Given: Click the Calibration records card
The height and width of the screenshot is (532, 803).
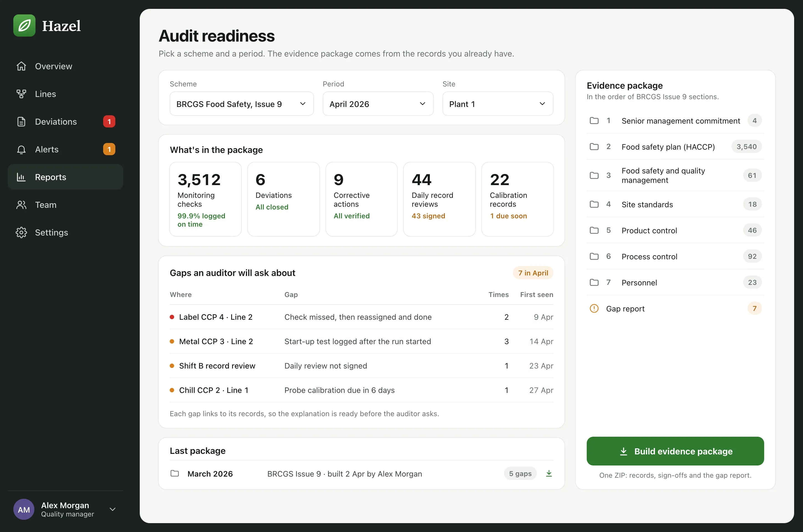Looking at the screenshot, I should [517, 199].
